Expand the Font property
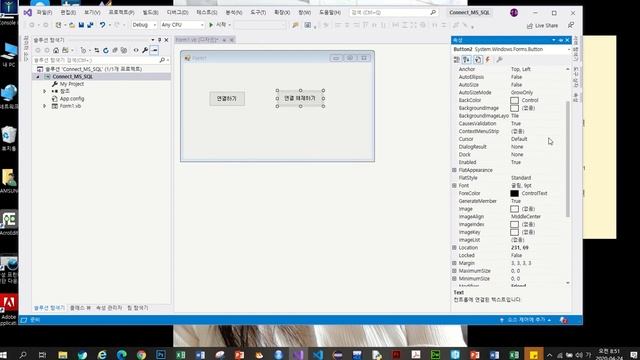Screen dimensions: 640x360 pos(454,185)
